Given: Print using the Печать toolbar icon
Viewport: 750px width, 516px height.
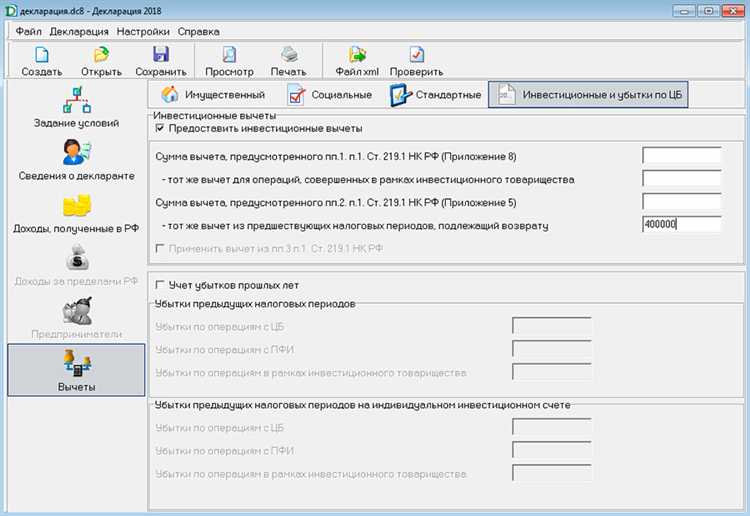Looking at the screenshot, I should point(288,59).
